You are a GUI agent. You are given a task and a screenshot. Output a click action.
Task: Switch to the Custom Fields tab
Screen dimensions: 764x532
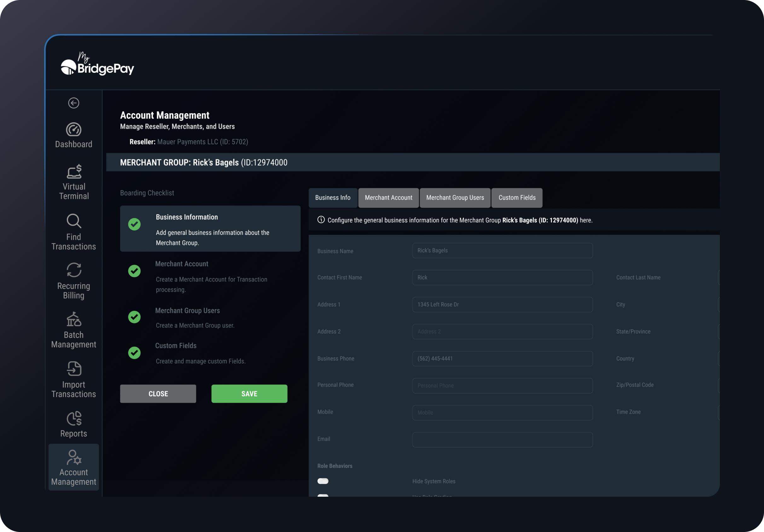[x=517, y=198]
